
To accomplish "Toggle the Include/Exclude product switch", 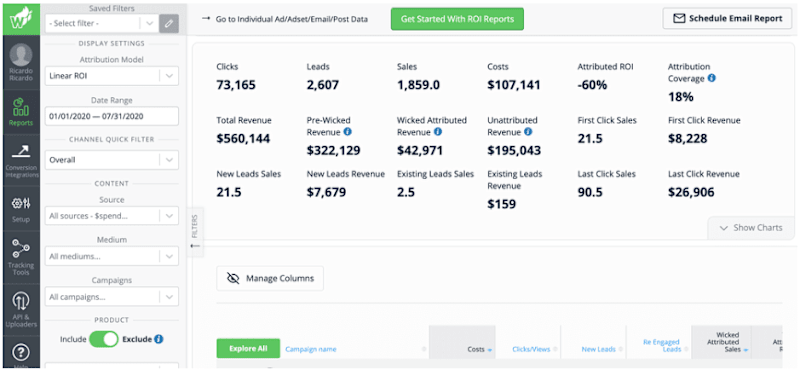I will (x=104, y=339).
